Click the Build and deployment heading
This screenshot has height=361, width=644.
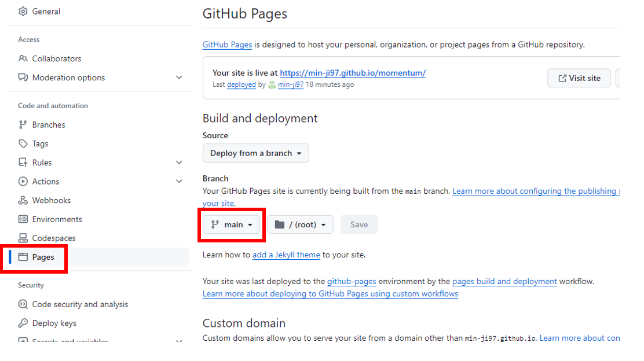260,118
